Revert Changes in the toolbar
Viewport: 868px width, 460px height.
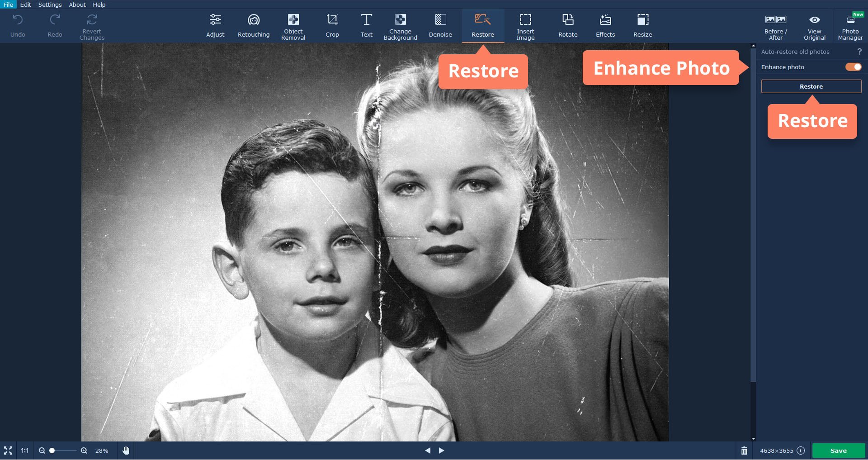[x=92, y=26]
